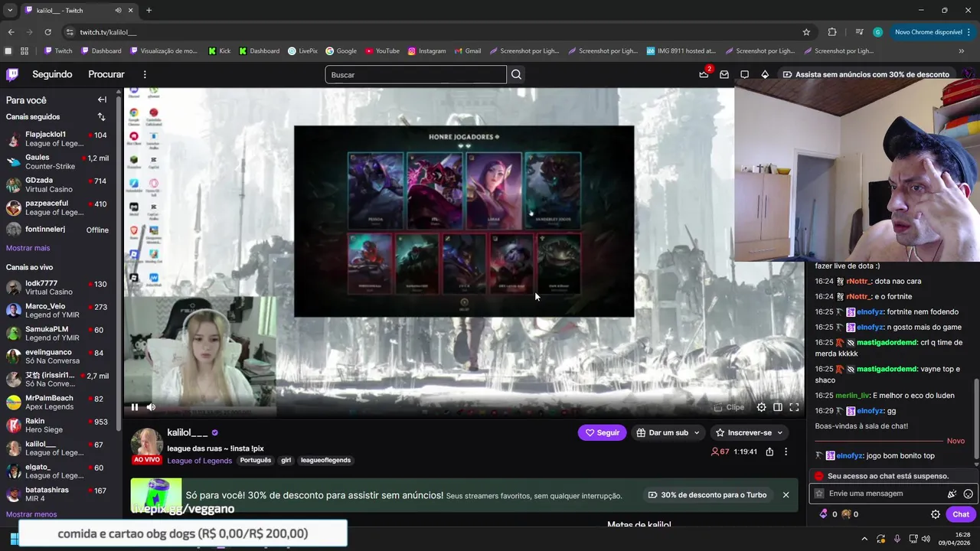
Task: Open Rakin channel in sidebar
Action: (58, 425)
